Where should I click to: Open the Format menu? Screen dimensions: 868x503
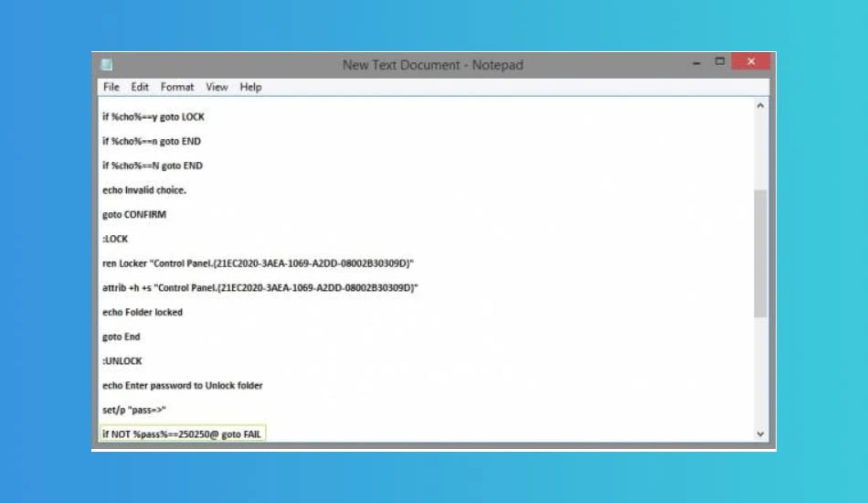177,87
